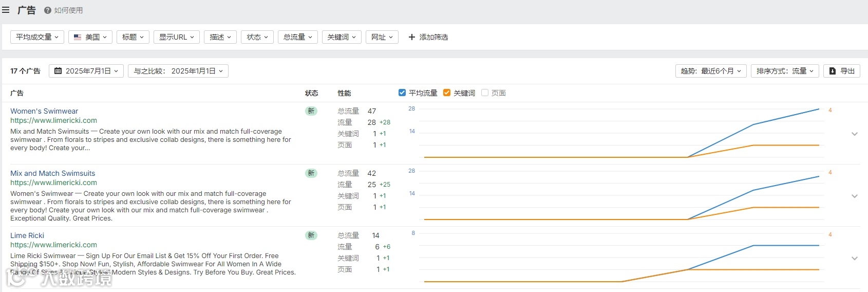Click the calendar icon beside 2025年7月1日
868x292 pixels.
tap(58, 71)
